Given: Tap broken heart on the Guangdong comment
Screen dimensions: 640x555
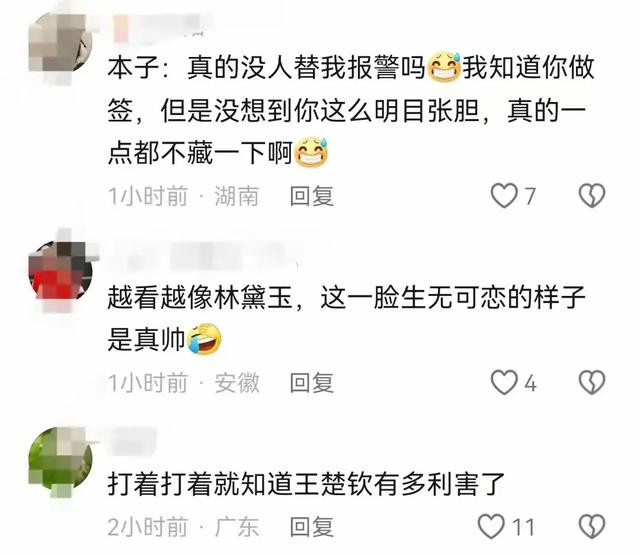Looking at the screenshot, I should 592,526.
